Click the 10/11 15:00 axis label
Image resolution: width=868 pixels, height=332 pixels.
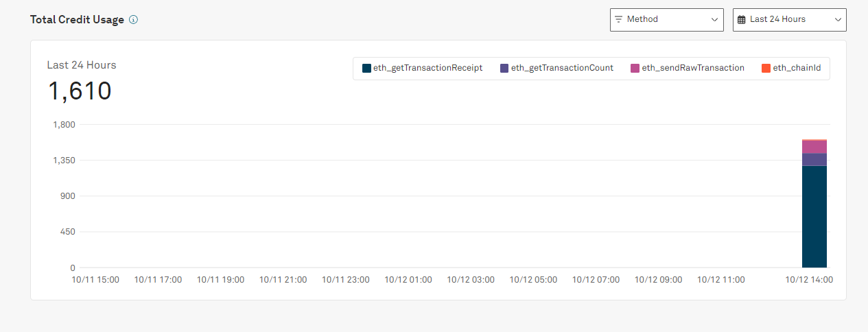point(95,280)
